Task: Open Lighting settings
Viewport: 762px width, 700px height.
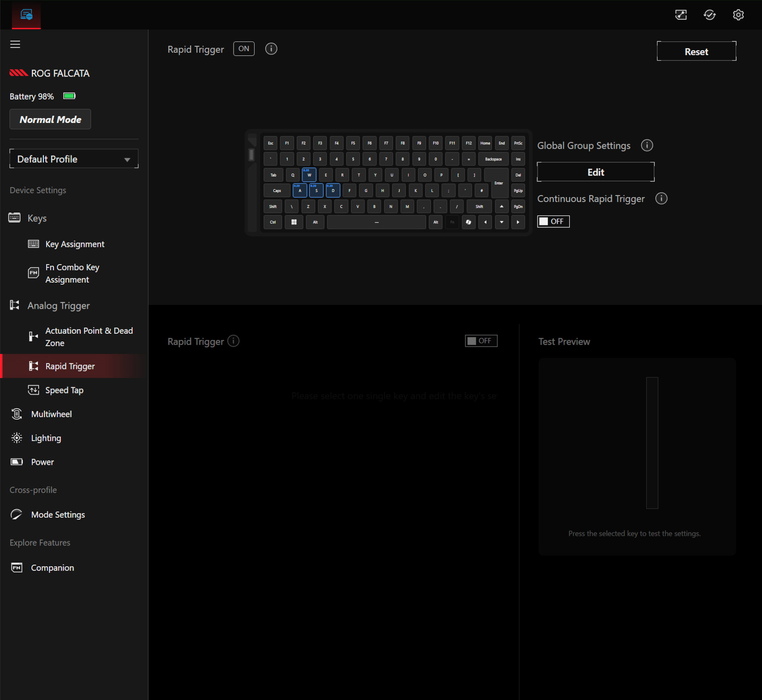Action: click(46, 438)
